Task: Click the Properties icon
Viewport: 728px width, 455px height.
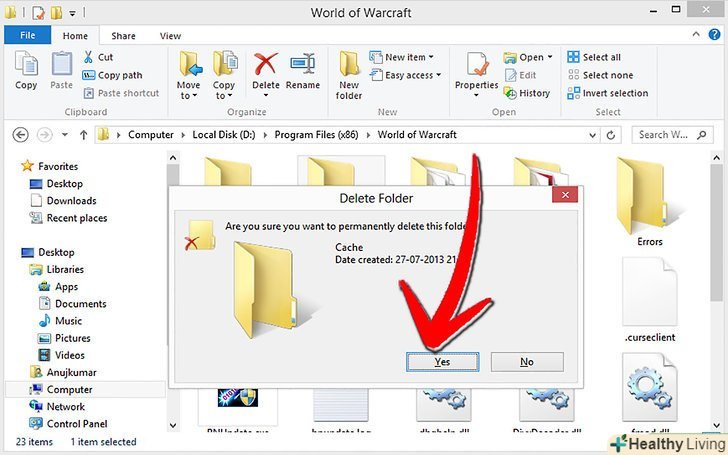Action: coord(477,65)
